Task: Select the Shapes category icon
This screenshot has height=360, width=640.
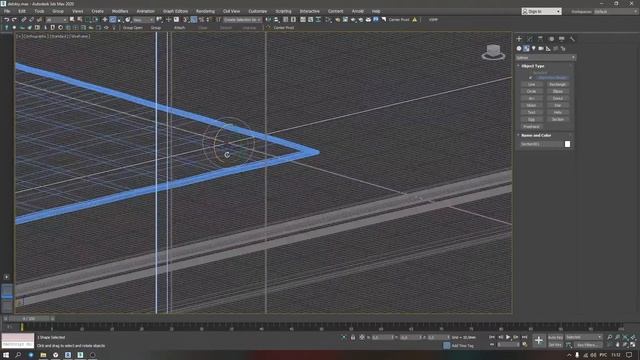Action: (527, 49)
